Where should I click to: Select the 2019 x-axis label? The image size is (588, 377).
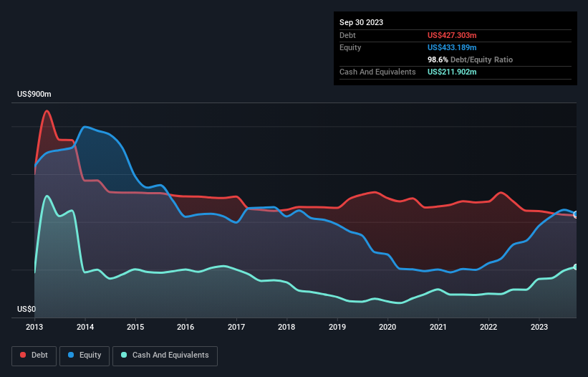337,328
